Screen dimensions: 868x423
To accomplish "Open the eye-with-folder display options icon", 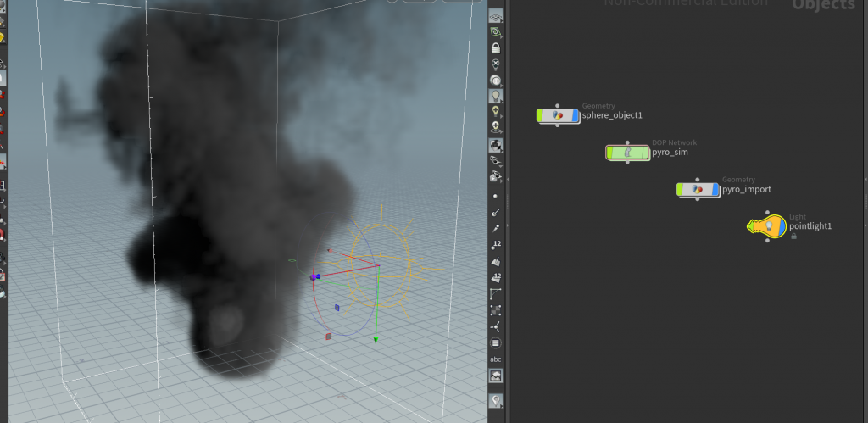I will pyautogui.click(x=495, y=176).
